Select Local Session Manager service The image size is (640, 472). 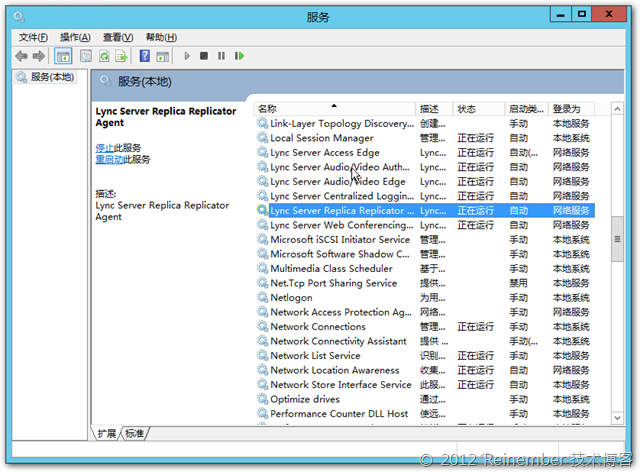425,138
